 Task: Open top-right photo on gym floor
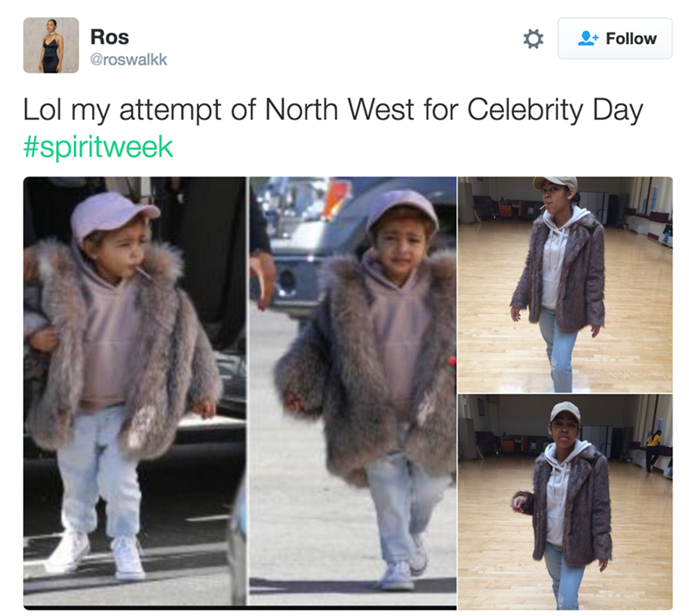click(564, 283)
